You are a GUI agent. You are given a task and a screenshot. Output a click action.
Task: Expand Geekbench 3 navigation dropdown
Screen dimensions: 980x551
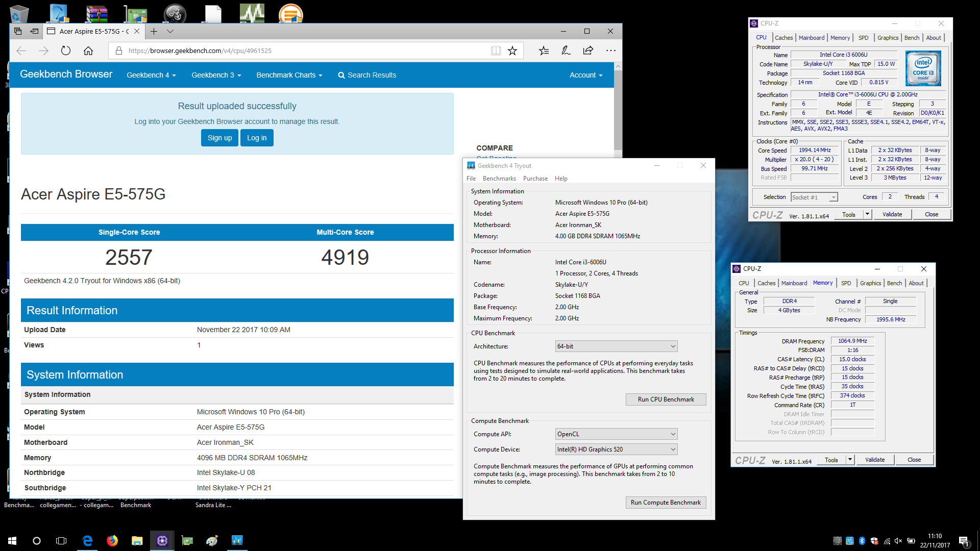[216, 75]
